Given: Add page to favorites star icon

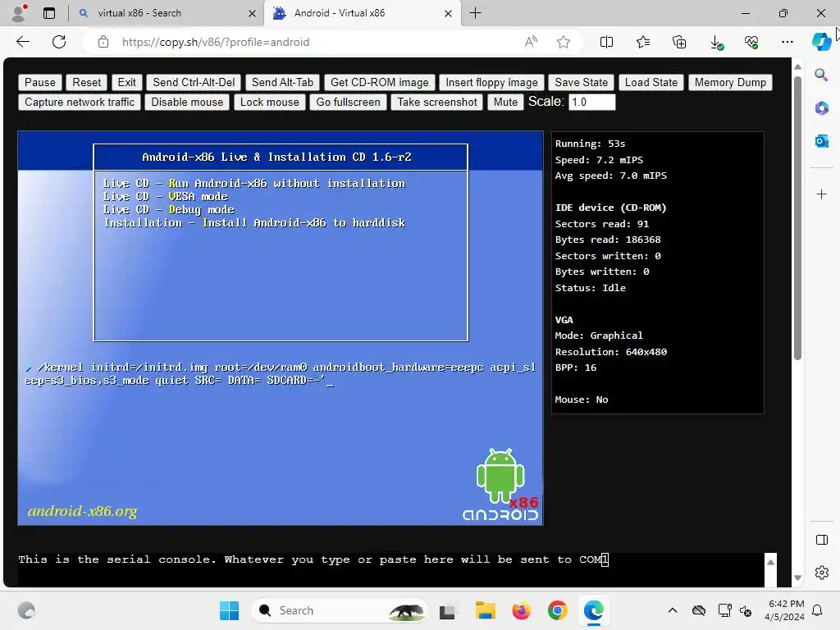Looking at the screenshot, I should (563, 42).
